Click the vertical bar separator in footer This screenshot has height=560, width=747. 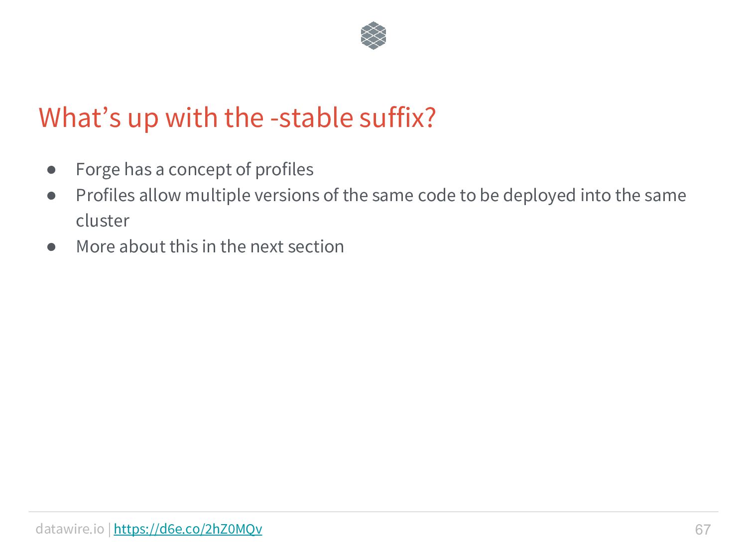point(109,529)
